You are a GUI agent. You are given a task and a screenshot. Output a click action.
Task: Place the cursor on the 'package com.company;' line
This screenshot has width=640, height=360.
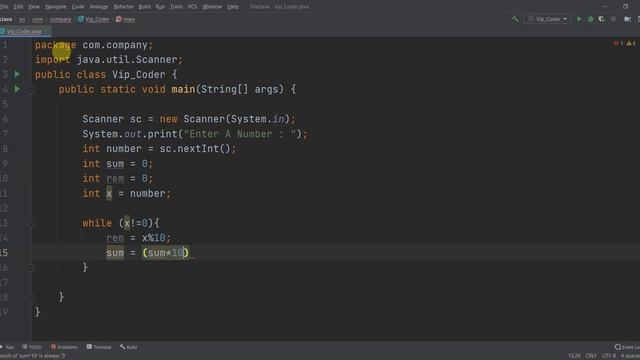[x=94, y=45]
